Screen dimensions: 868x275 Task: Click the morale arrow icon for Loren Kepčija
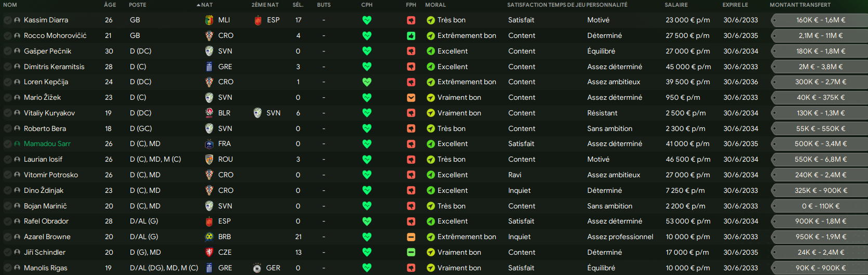[x=431, y=82]
